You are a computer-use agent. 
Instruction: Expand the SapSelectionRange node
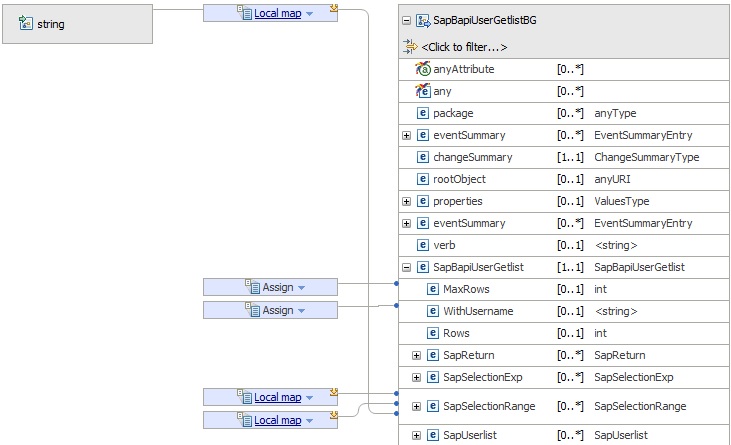[x=416, y=407]
